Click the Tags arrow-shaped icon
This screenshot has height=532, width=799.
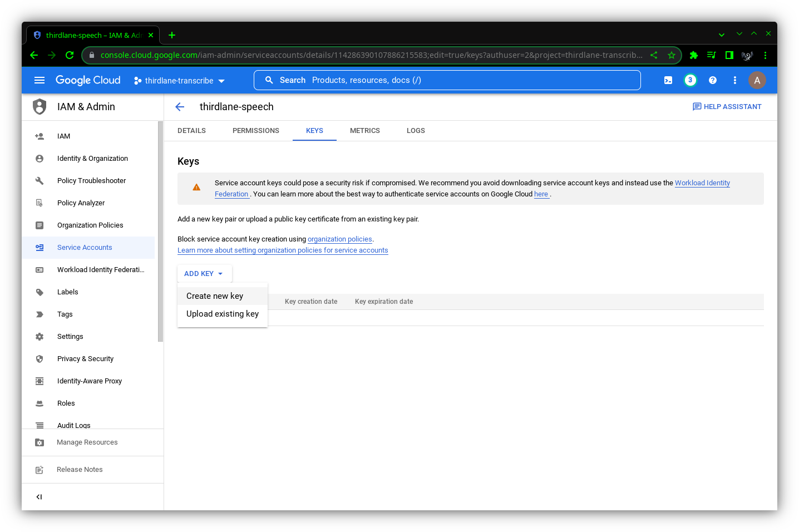(40, 314)
